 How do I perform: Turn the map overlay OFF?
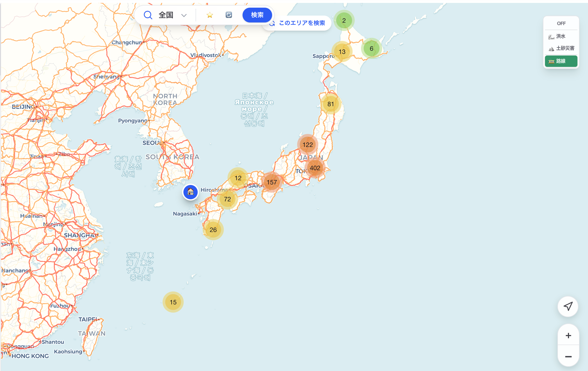tap(561, 23)
